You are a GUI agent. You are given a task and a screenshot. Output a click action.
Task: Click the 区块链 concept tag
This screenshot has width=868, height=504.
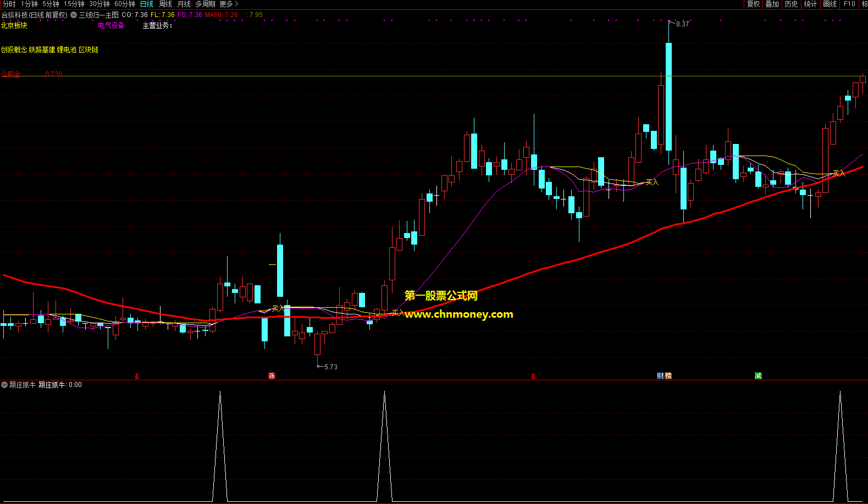(x=89, y=49)
